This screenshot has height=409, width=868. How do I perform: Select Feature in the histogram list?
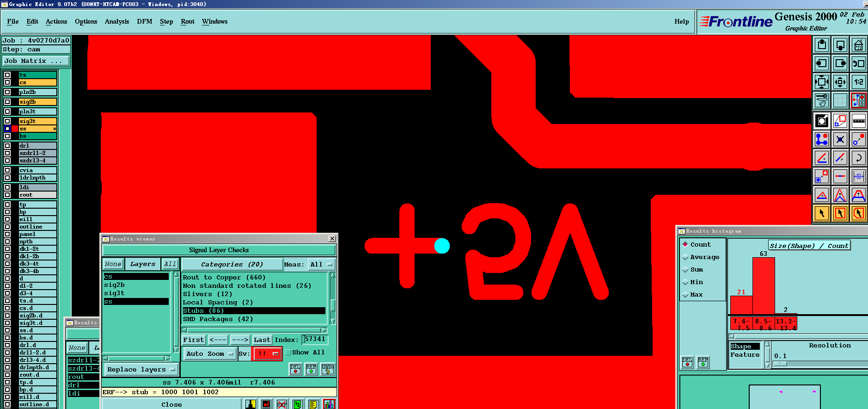[745, 355]
